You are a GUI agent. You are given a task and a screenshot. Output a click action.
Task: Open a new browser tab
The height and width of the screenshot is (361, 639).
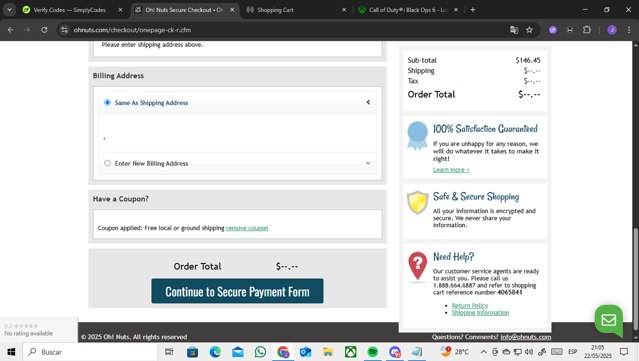(x=473, y=10)
